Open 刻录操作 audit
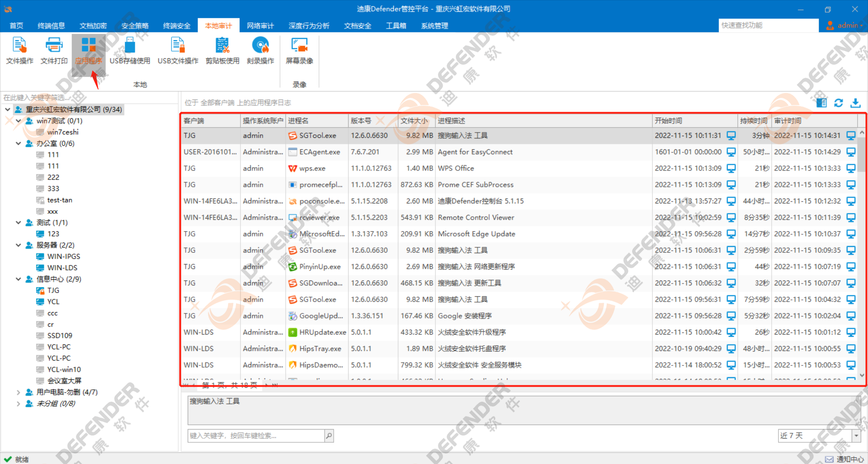The height and width of the screenshot is (464, 868). [260, 51]
